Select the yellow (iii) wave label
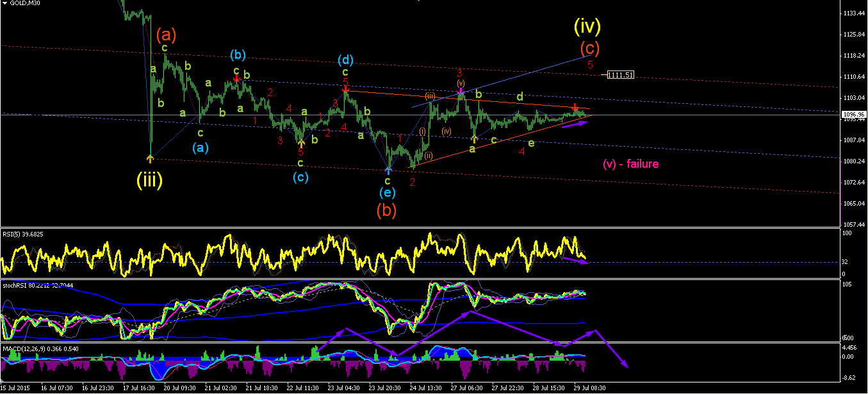Viewport: 868px width, 394px height. (x=149, y=181)
